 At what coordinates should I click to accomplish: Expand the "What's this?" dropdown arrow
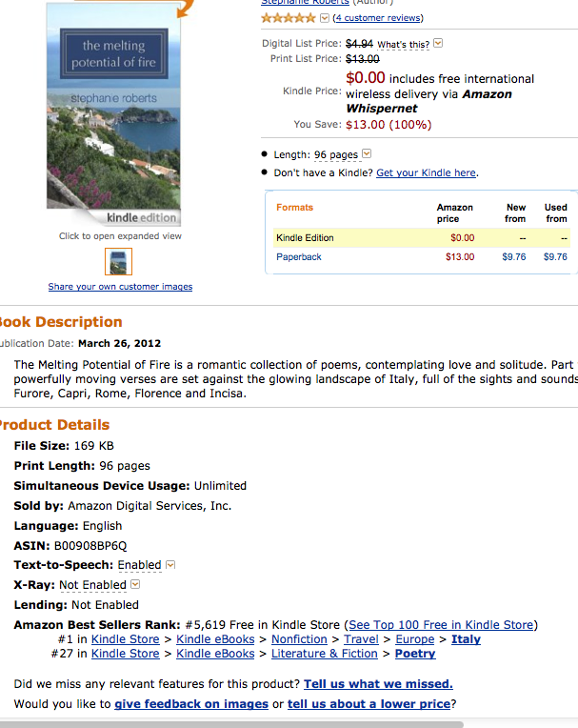point(438,44)
